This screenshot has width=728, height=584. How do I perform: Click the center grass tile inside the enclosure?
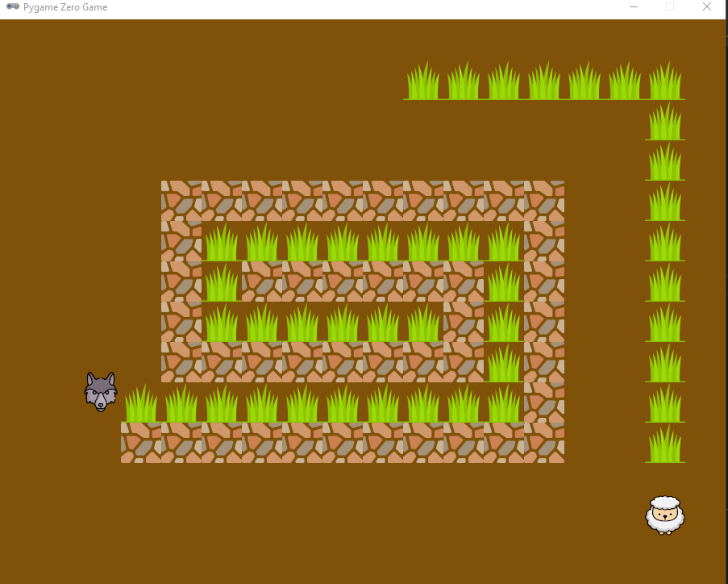343,323
